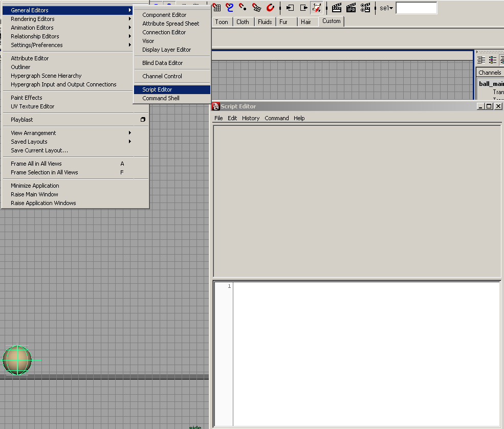Image resolution: width=504 pixels, height=429 pixels.
Task: Collapse the channel box panel arrow
Action: tap(477, 52)
